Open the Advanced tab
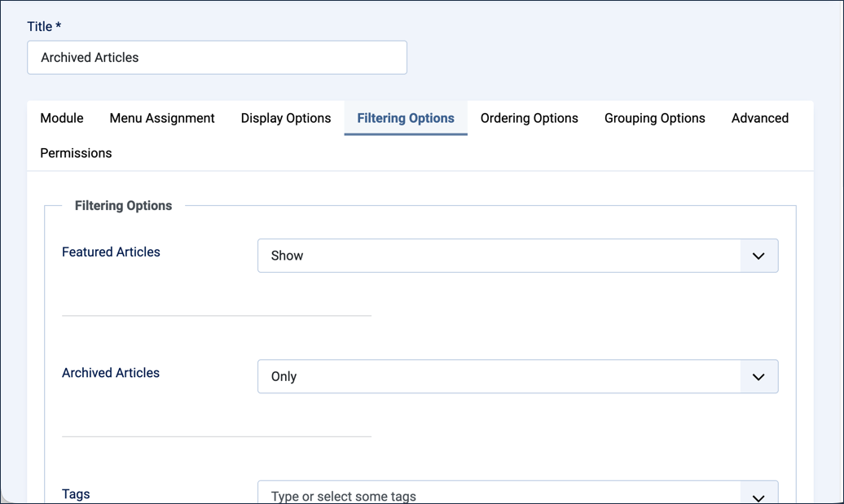 pyautogui.click(x=759, y=118)
